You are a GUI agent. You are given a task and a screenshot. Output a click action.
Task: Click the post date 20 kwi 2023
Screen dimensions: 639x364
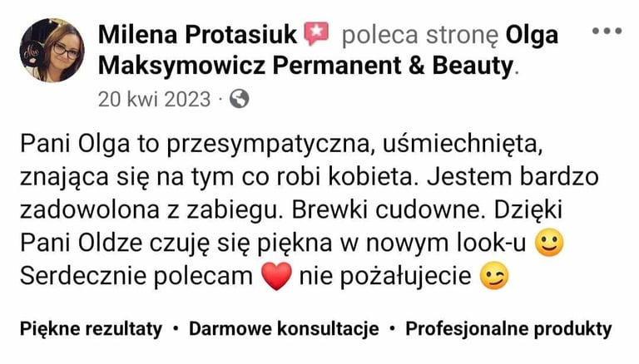(155, 100)
